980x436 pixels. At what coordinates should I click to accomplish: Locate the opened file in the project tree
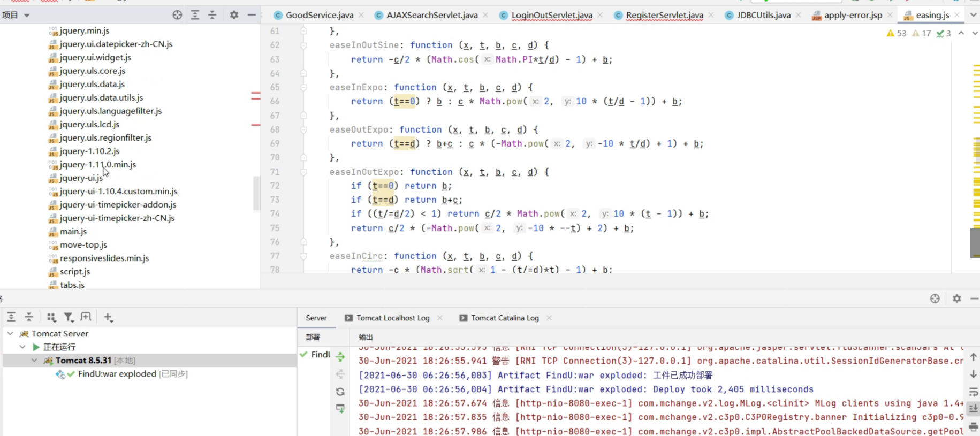(177, 15)
